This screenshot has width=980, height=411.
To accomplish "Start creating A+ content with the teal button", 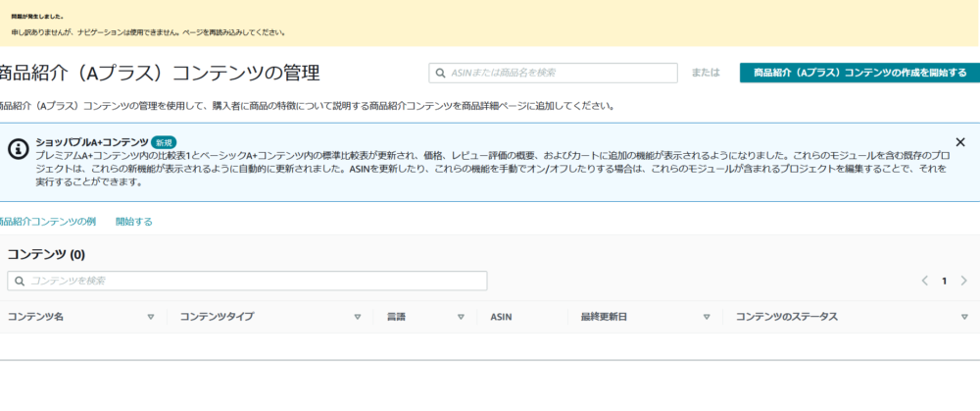I will click(857, 73).
